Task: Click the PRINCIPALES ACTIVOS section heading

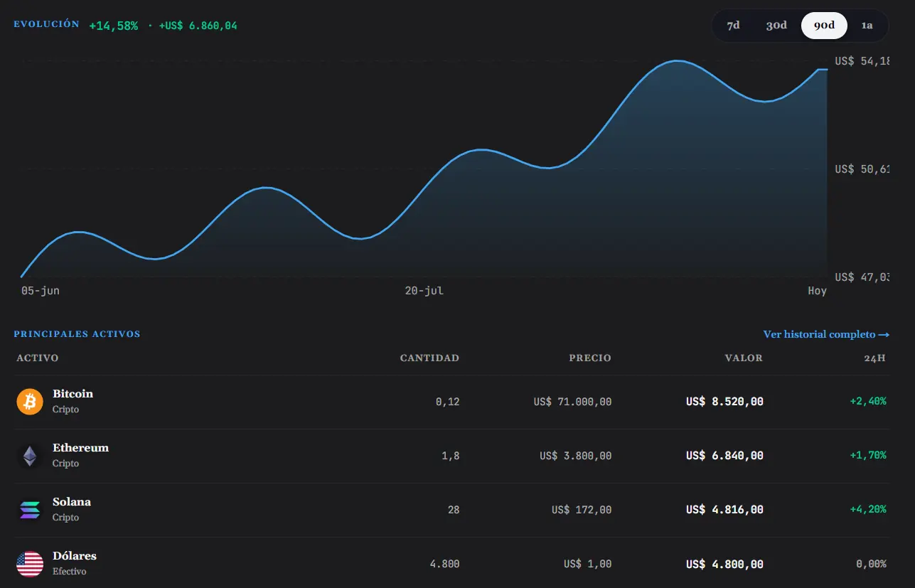Action: [77, 334]
